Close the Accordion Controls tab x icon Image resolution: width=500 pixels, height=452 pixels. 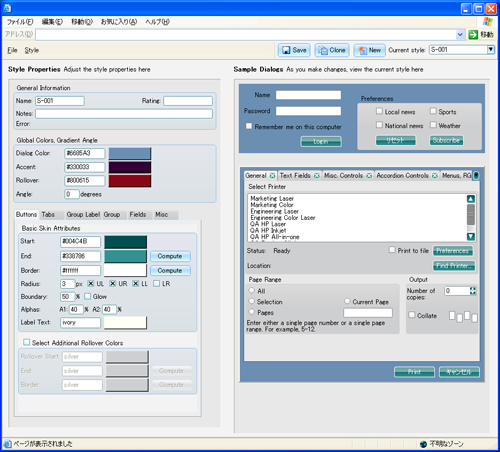(x=435, y=176)
